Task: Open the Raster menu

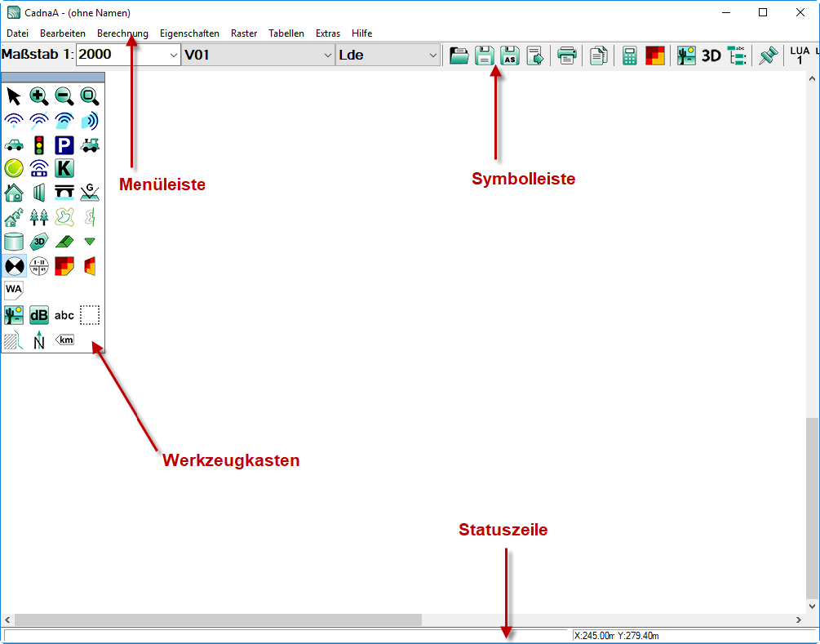Action: [244, 33]
